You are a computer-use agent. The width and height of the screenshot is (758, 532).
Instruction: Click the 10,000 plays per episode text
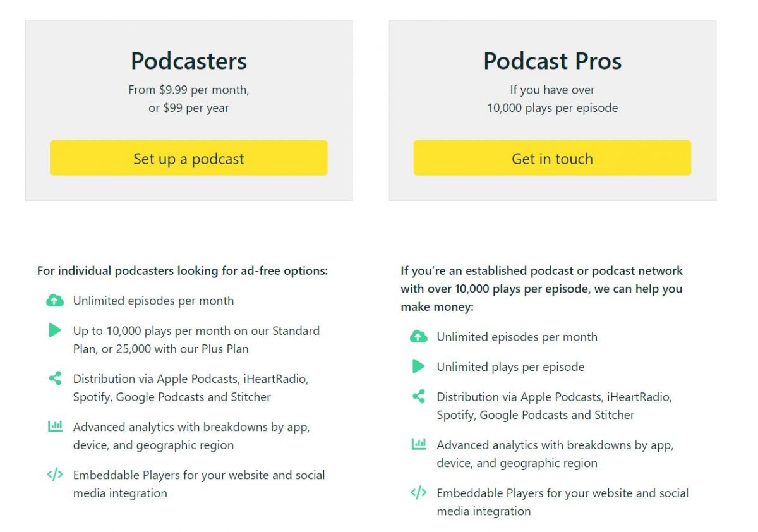(552, 106)
